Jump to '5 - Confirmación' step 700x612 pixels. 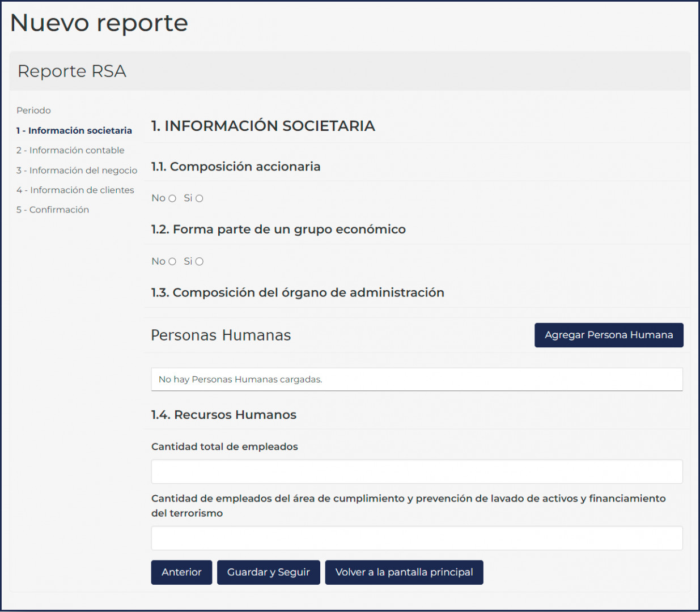(x=53, y=210)
